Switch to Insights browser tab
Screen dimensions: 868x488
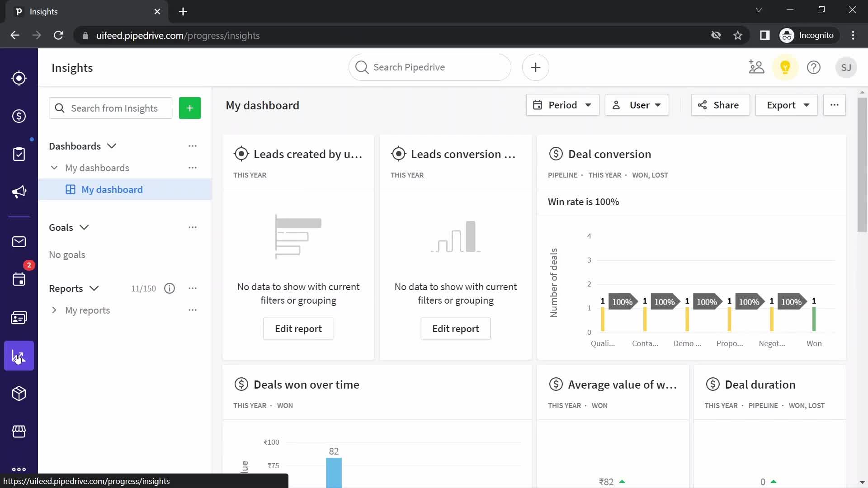[86, 12]
